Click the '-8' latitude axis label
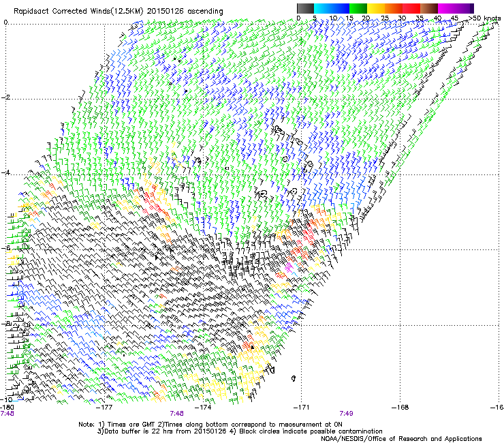The height and width of the screenshot is (443, 504). (x=6, y=324)
